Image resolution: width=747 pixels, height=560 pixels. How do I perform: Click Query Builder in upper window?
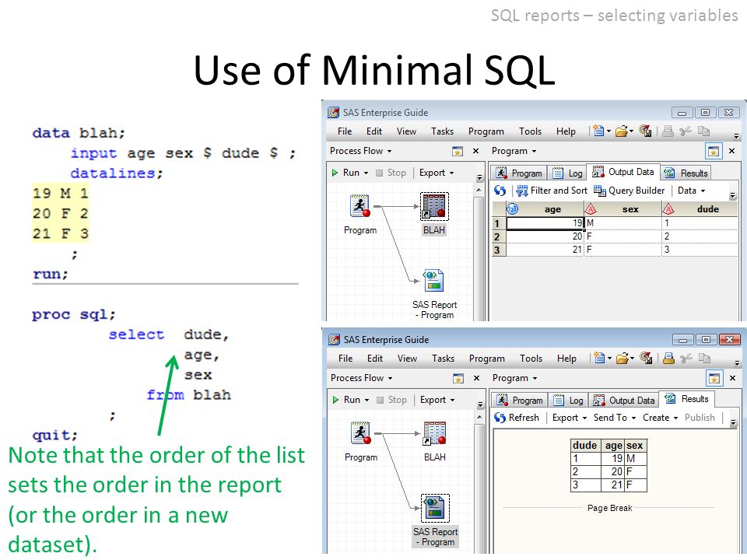629,191
